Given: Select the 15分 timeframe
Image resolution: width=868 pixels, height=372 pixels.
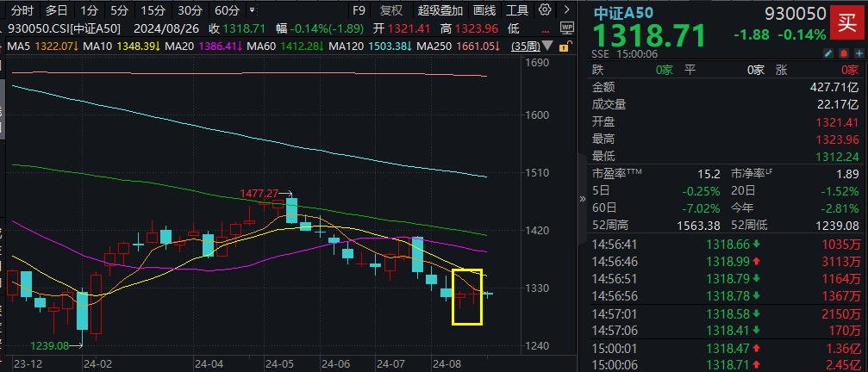Looking at the screenshot, I should click(x=153, y=10).
